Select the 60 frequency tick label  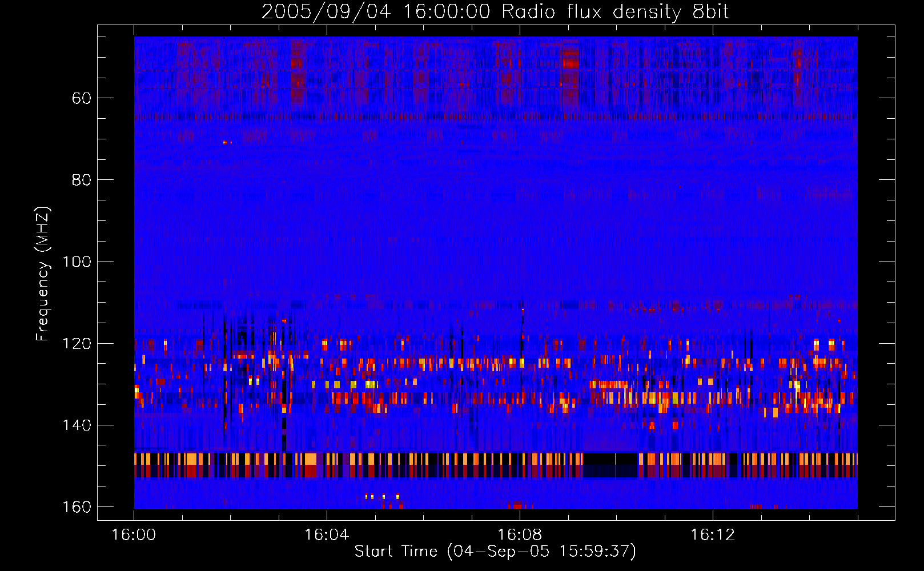coord(82,98)
